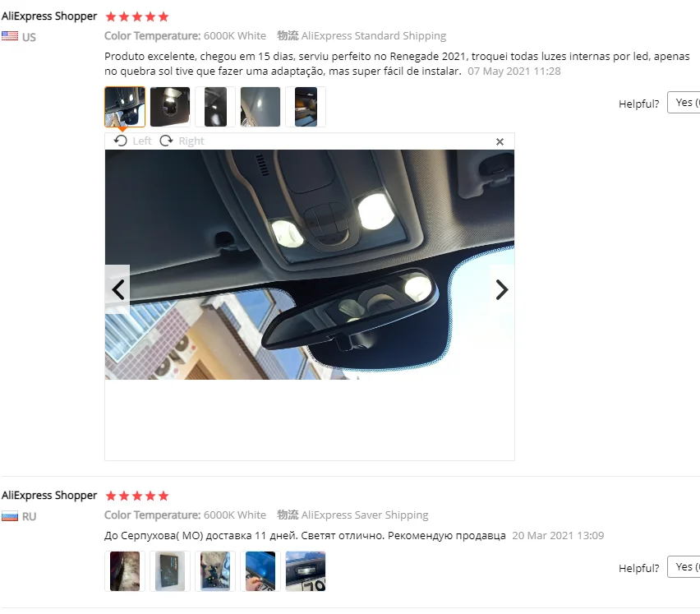Show the previous review photo
The height and width of the screenshot is (614, 700).
click(117, 289)
